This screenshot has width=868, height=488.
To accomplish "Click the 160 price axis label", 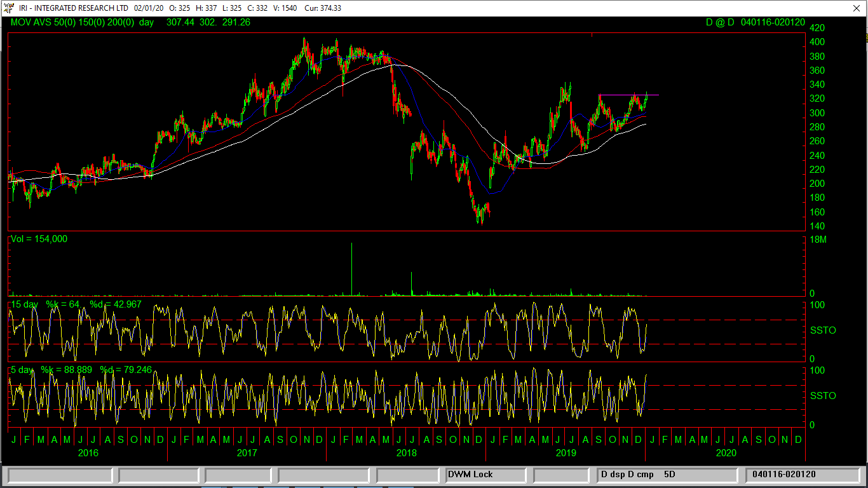I will [817, 212].
